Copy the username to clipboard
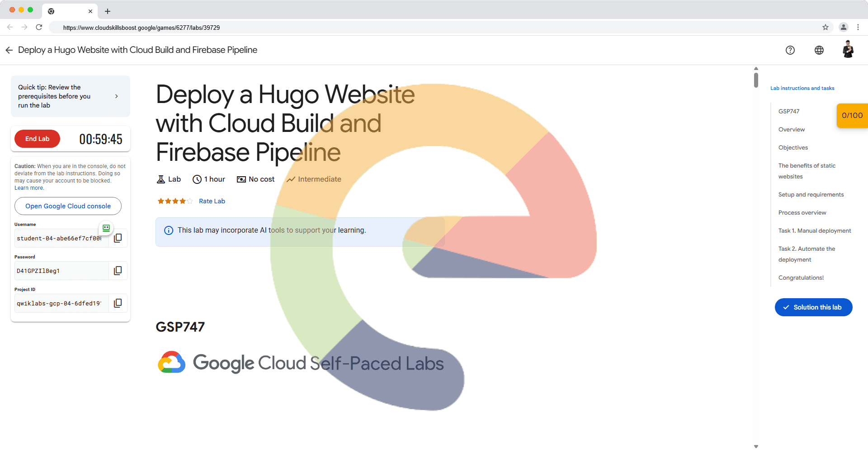Image resolution: width=868 pixels, height=450 pixels. [118, 238]
